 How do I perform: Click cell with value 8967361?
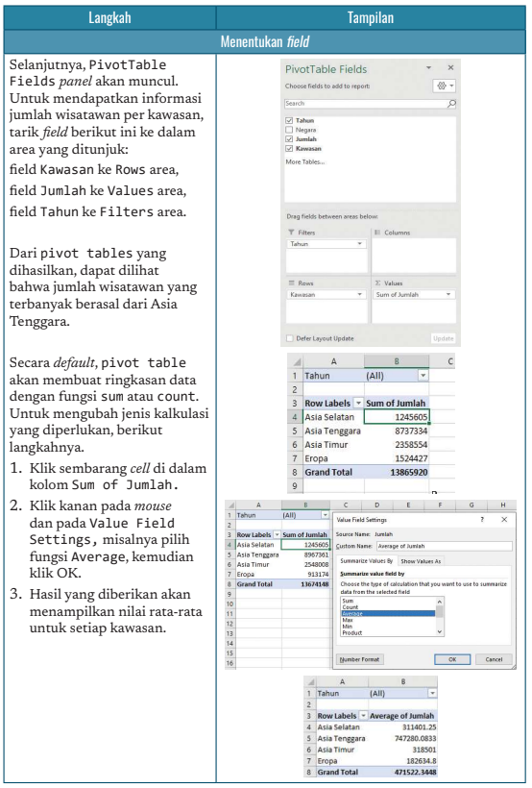(305, 554)
